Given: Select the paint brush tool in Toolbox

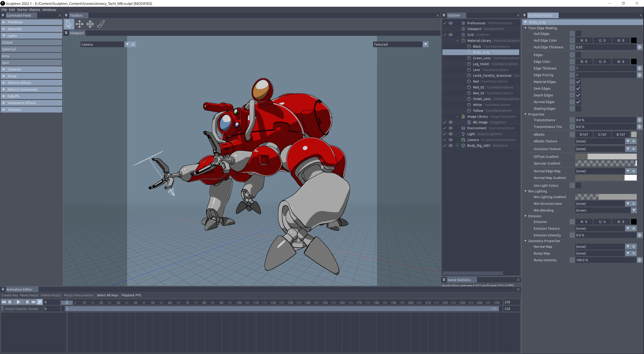Looking at the screenshot, I should tap(101, 24).
